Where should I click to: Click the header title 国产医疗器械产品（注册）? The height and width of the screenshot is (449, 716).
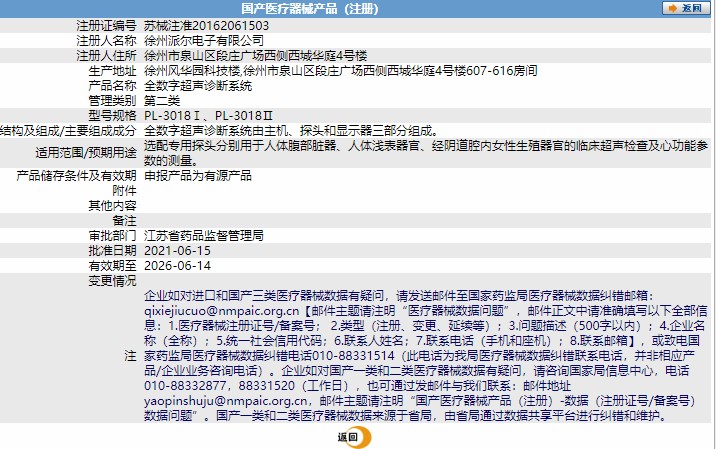click(x=310, y=9)
